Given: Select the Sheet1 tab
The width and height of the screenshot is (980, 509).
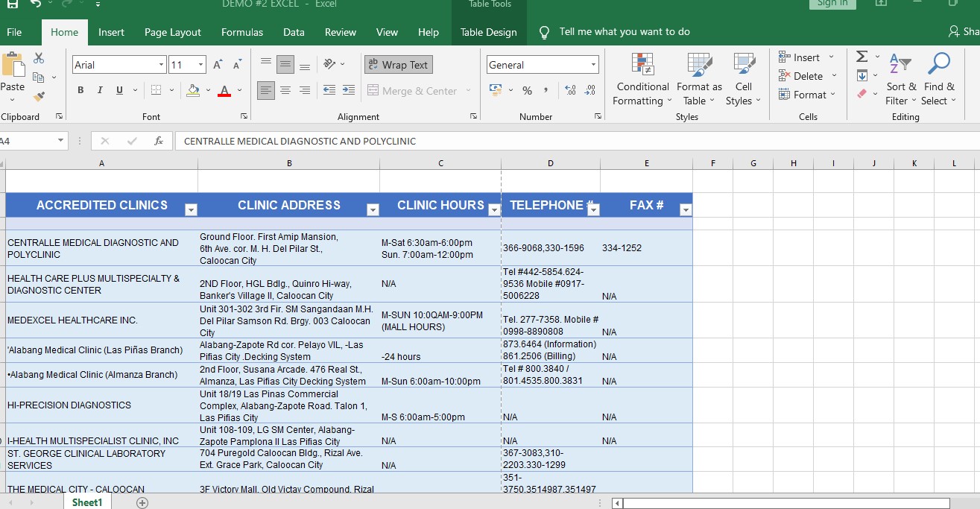Looking at the screenshot, I should click(x=87, y=503).
